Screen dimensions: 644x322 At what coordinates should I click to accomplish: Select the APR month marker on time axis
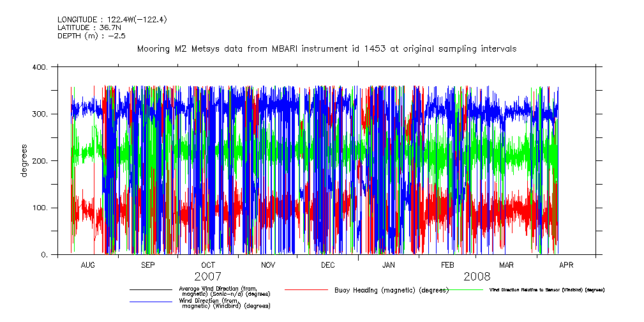point(566,264)
